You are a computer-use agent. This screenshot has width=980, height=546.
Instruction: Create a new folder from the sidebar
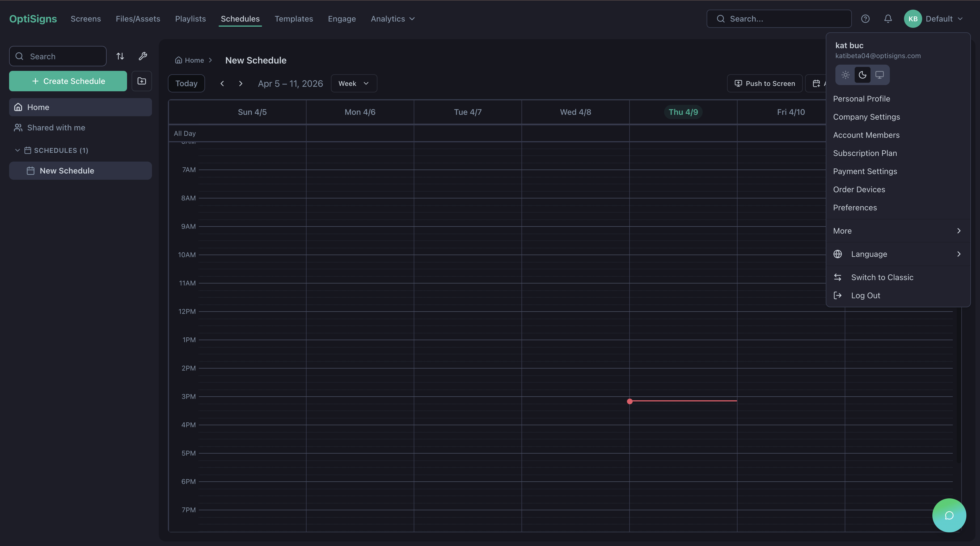(x=141, y=81)
